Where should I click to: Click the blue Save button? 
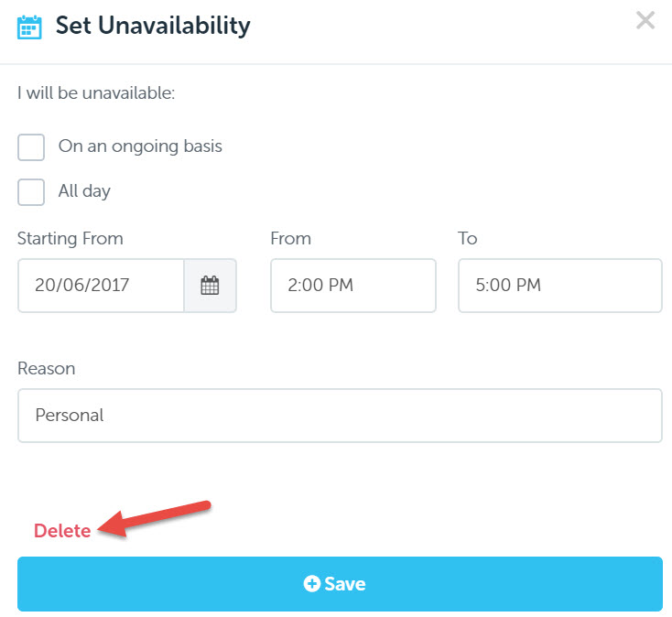pyautogui.click(x=340, y=584)
